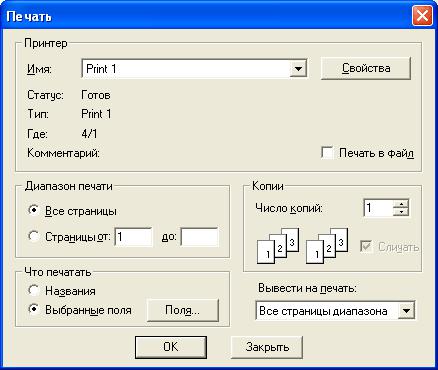Select the Страницы от radio button

click(34, 236)
